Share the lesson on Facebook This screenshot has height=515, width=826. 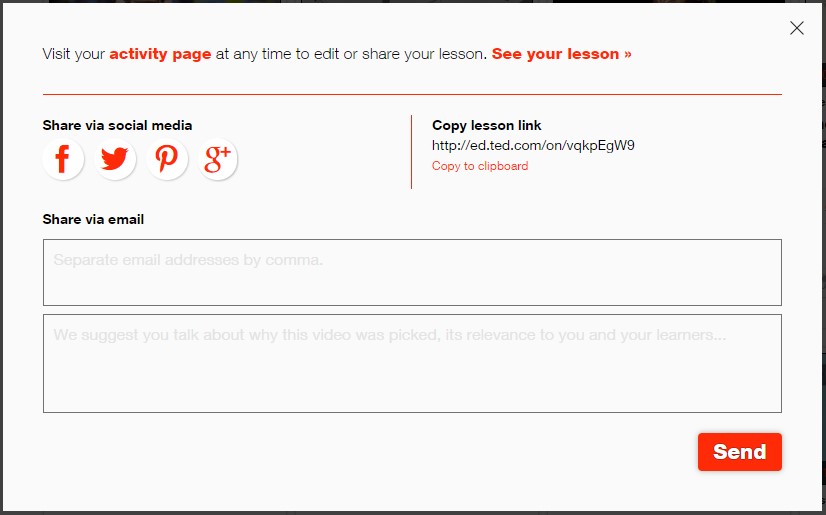[63, 159]
